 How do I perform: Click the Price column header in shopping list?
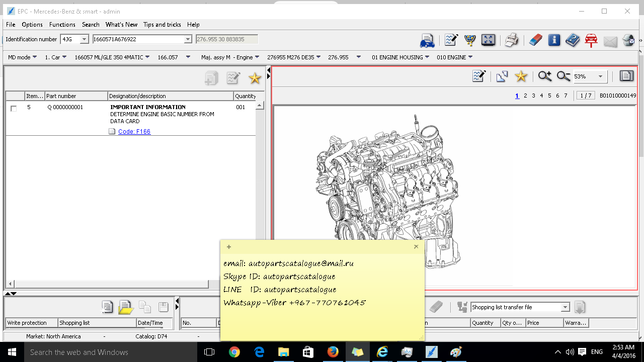[x=544, y=323]
